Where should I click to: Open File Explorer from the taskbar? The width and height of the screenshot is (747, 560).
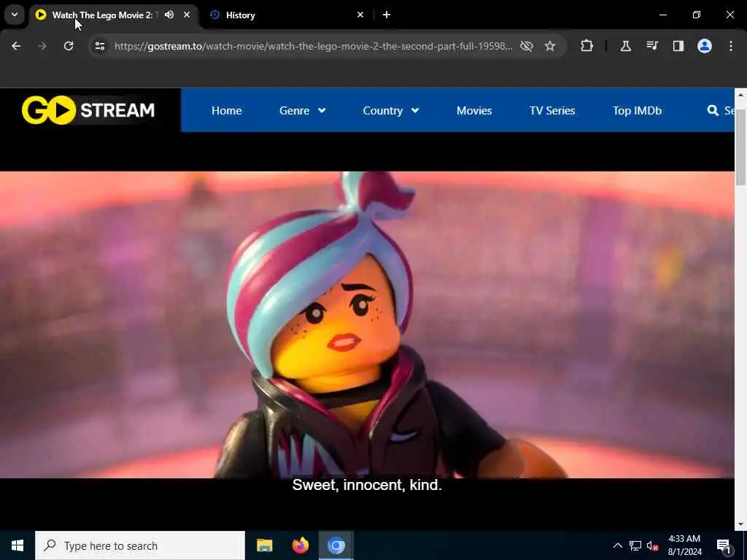[264, 545]
